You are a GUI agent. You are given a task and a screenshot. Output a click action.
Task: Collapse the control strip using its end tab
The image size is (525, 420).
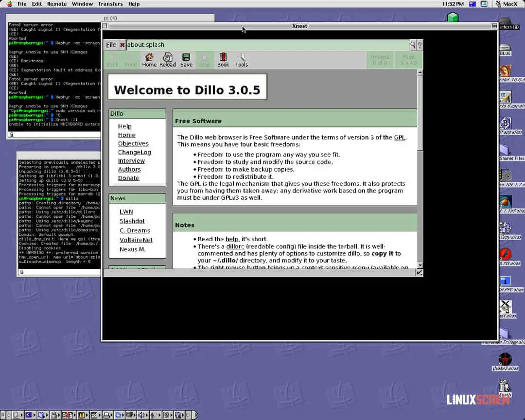click(x=195, y=415)
